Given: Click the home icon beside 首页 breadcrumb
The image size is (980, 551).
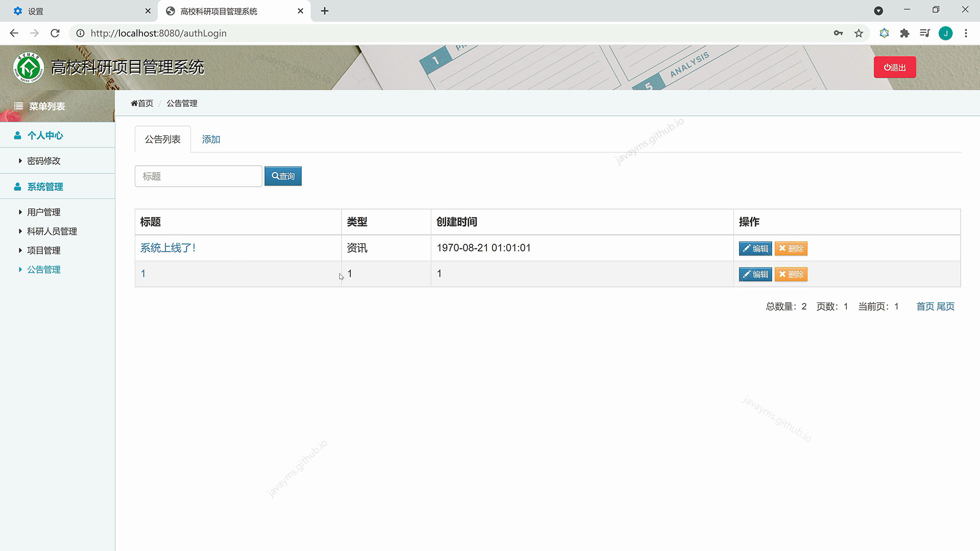Looking at the screenshot, I should coord(134,103).
